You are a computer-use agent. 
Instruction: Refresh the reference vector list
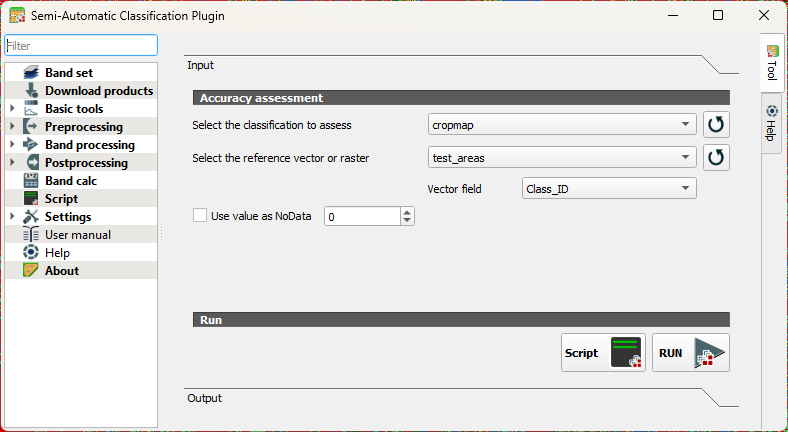pos(716,157)
